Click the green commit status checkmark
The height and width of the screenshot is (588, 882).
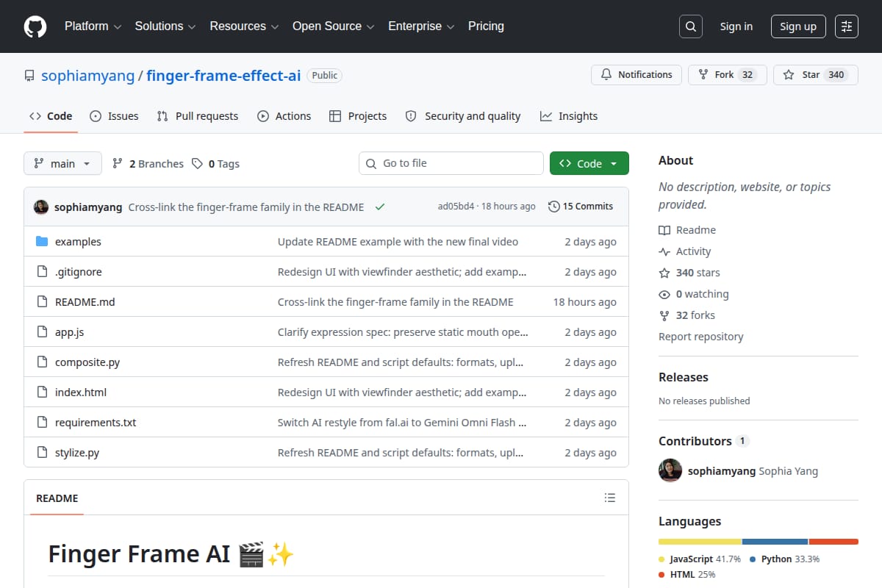point(380,207)
